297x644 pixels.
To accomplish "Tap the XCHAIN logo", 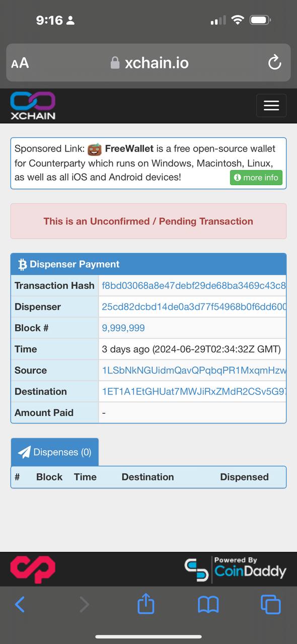I will [x=33, y=106].
